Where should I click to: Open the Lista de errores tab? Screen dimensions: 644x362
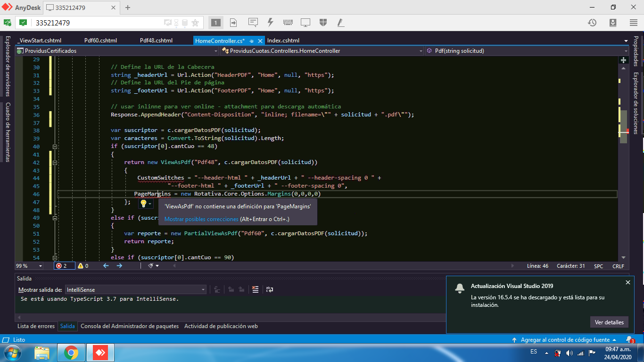pyautogui.click(x=36, y=326)
